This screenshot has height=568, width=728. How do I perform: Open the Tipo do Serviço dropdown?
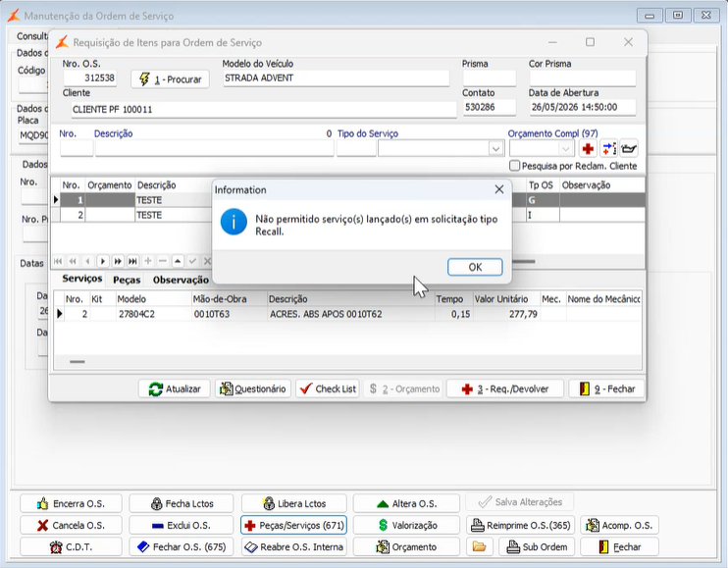(x=495, y=149)
